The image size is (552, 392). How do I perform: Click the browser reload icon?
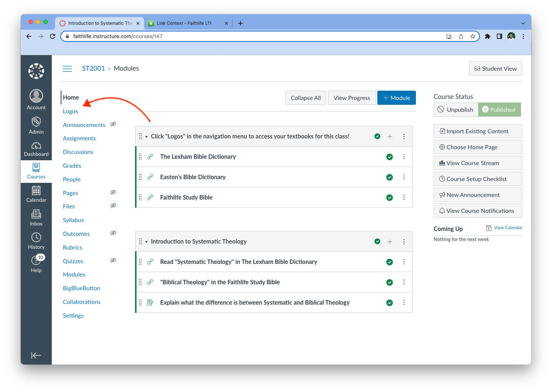[x=53, y=36]
